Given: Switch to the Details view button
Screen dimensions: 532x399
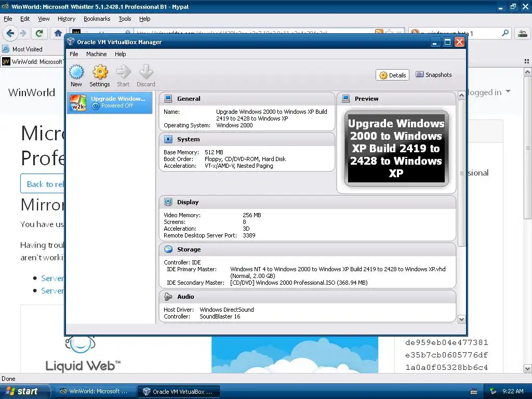Looking at the screenshot, I should pos(393,75).
